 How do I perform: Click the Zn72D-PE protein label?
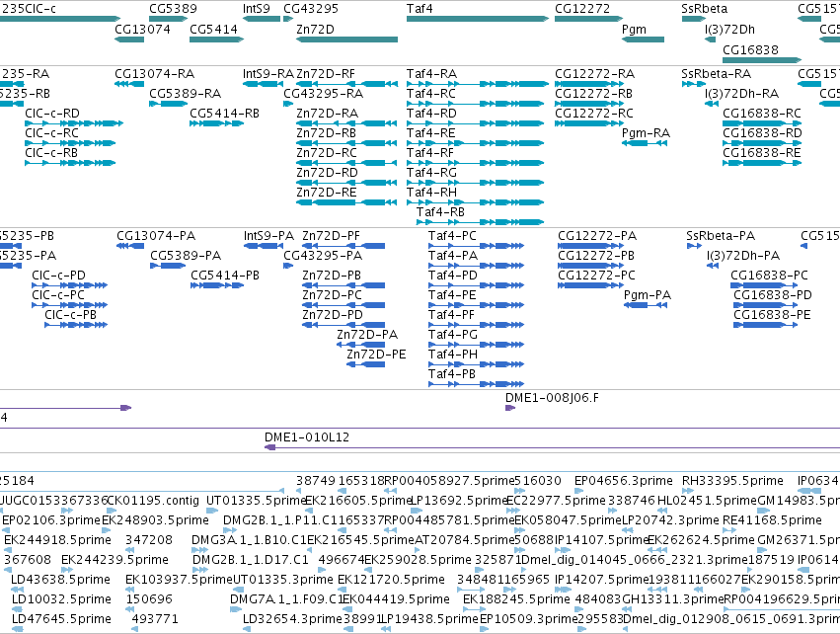tap(377, 355)
